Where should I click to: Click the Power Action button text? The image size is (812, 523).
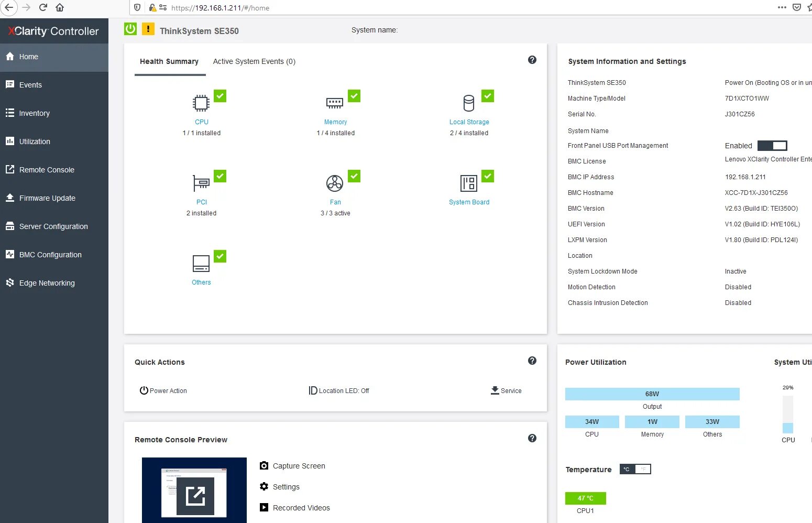point(168,391)
